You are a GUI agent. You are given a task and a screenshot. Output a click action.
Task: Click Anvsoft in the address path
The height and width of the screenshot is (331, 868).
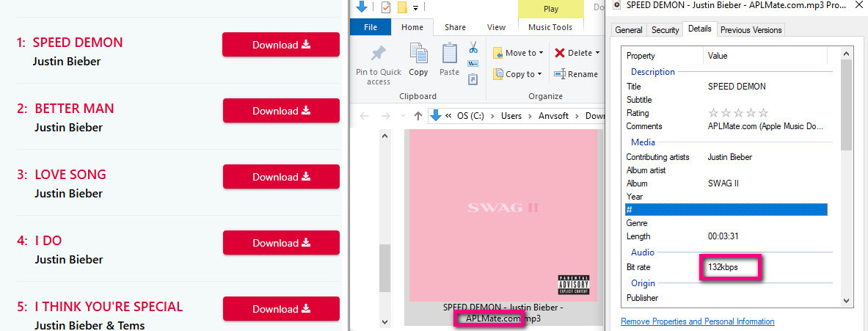tap(552, 116)
